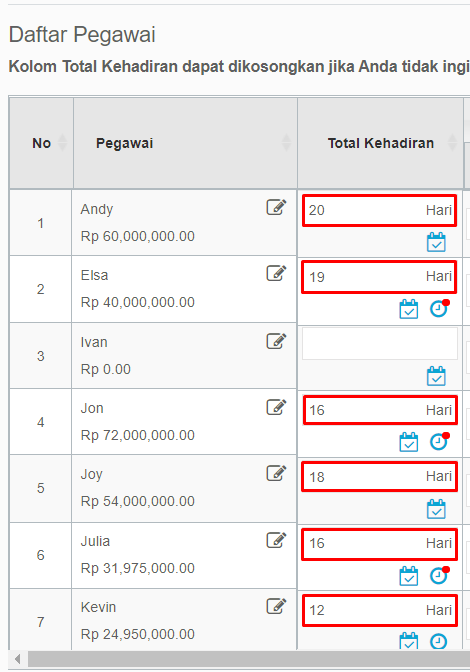Click Andy's attendance field showing 20
Image resolution: width=470 pixels, height=672 pixels.
[x=380, y=210]
